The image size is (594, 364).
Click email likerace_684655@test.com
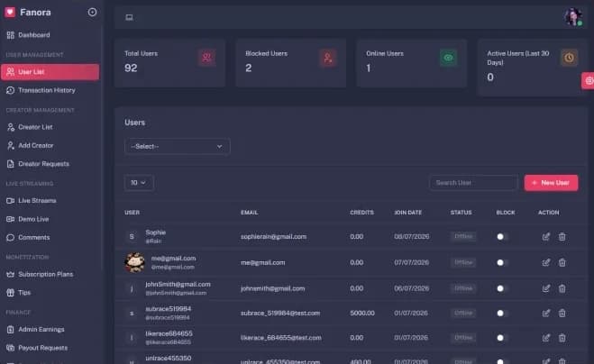click(x=281, y=338)
